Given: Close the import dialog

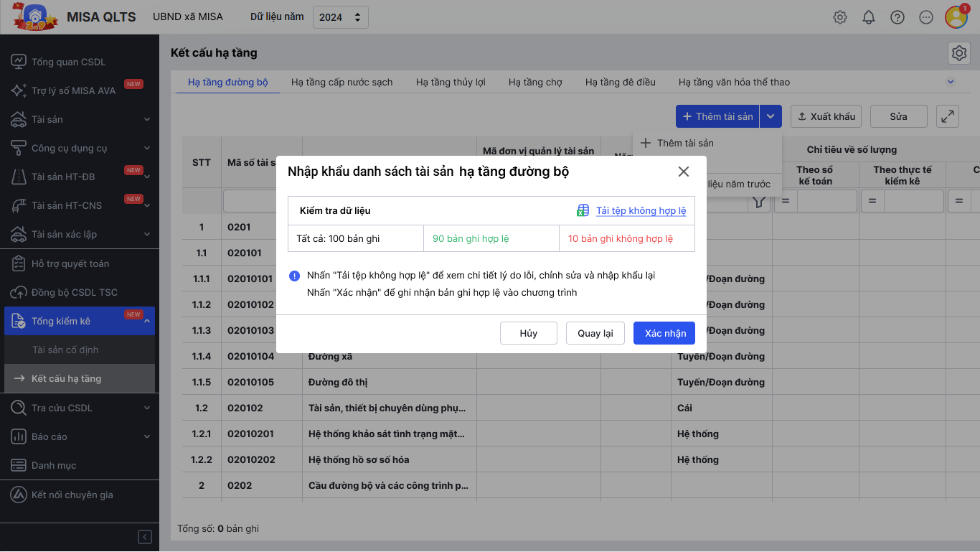Looking at the screenshot, I should click(683, 172).
